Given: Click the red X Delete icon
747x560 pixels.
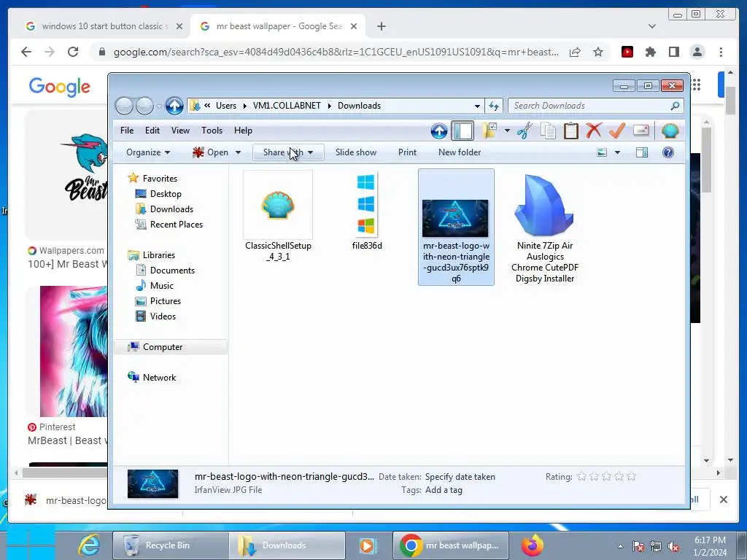Looking at the screenshot, I should point(594,131).
